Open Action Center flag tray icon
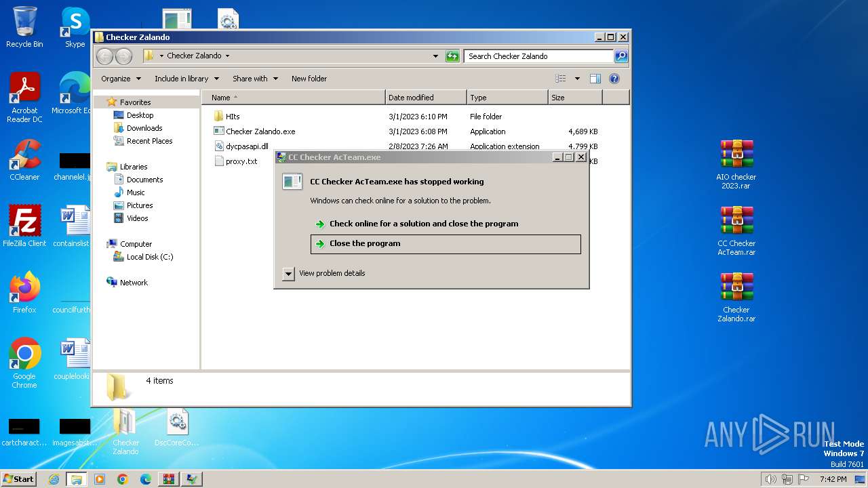 click(804, 479)
